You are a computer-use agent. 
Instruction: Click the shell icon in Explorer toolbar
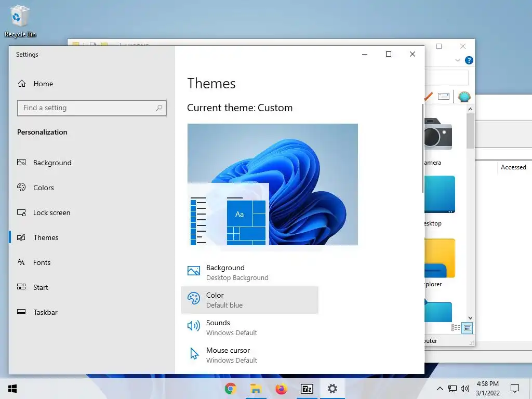click(464, 97)
